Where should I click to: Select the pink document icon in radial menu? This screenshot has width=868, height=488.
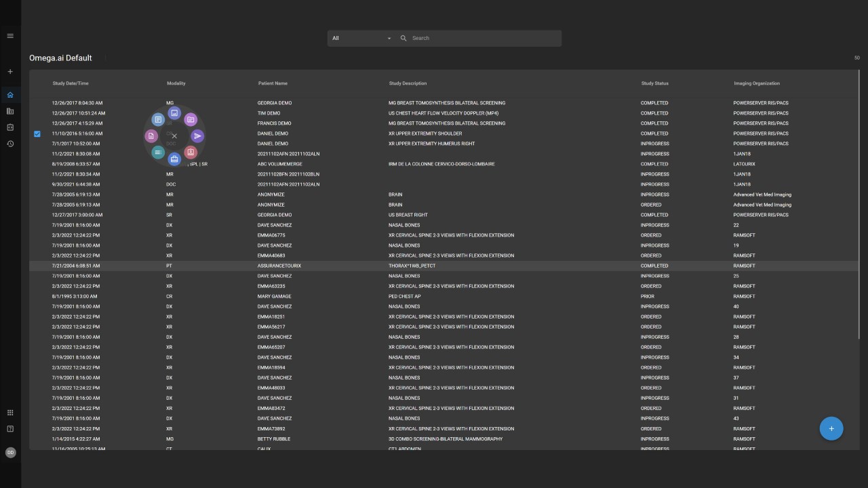click(x=151, y=136)
